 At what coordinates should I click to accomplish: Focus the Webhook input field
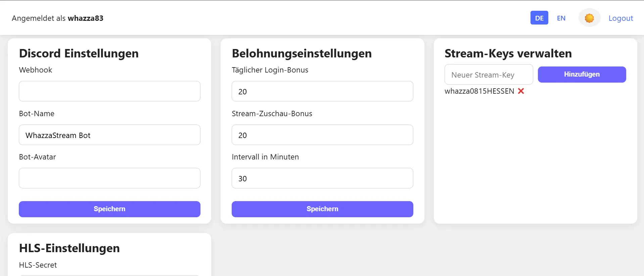point(109,91)
